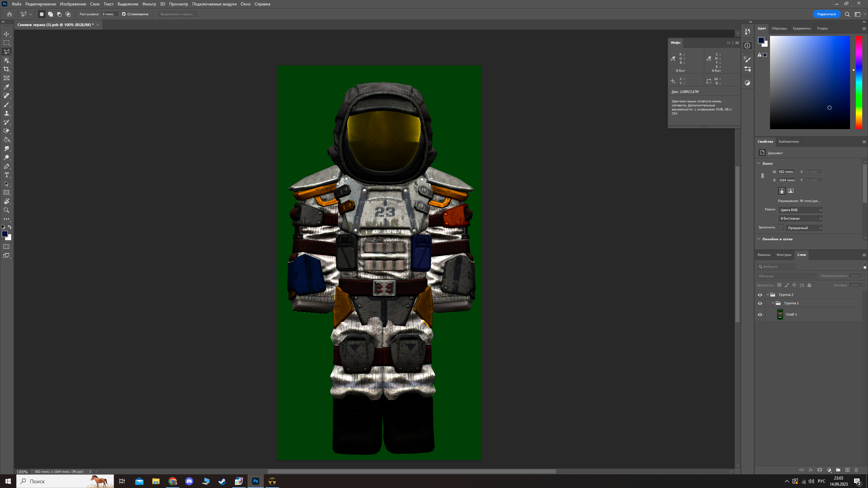This screenshot has height=488, width=868.
Task: Open the 8 бит/канал depth dropdown
Action: tap(800, 219)
